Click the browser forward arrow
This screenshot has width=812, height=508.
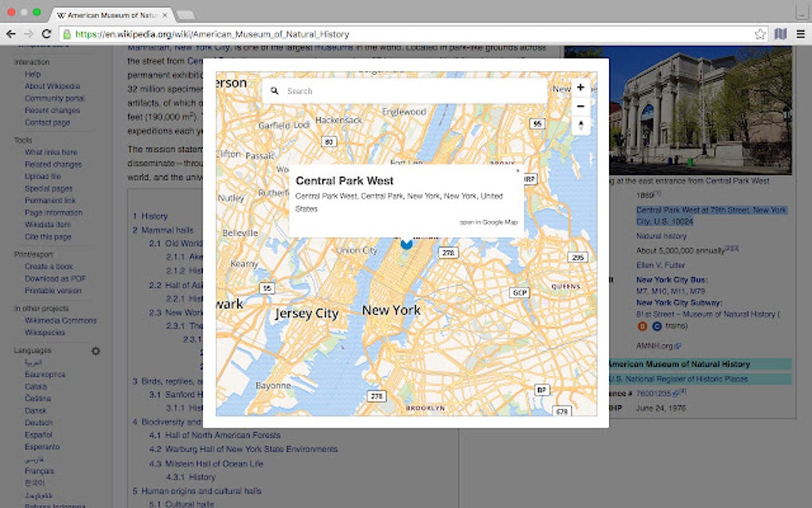coord(29,34)
